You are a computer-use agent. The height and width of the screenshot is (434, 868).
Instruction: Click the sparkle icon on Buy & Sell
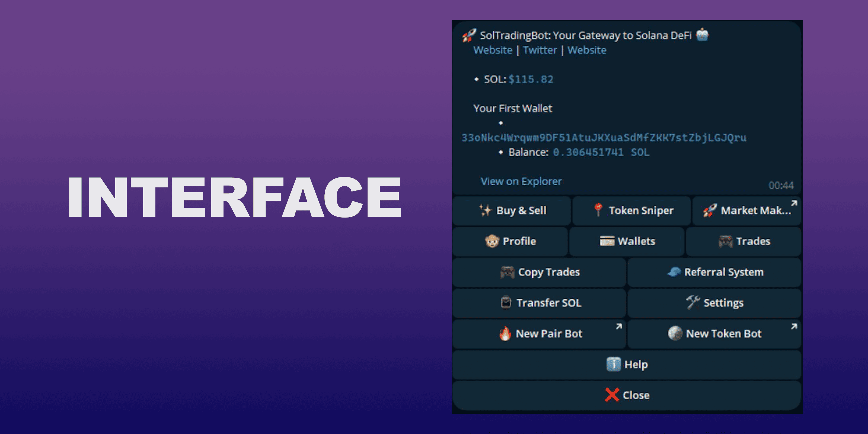[x=486, y=210]
